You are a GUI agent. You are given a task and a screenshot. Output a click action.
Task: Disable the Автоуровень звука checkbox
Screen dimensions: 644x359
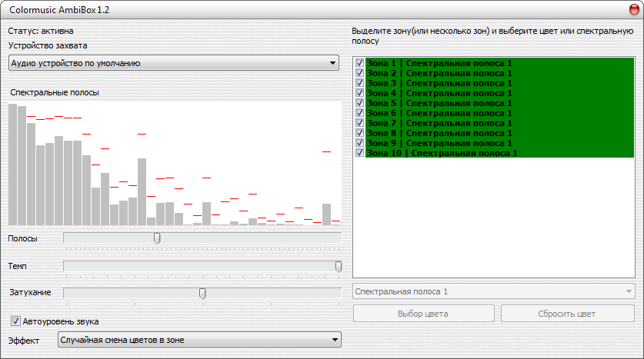click(15, 321)
